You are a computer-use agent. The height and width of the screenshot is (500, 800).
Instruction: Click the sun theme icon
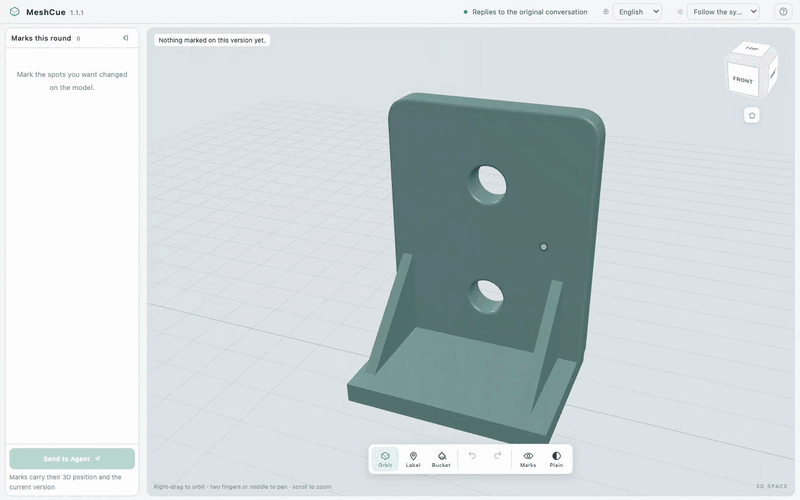[x=680, y=12]
